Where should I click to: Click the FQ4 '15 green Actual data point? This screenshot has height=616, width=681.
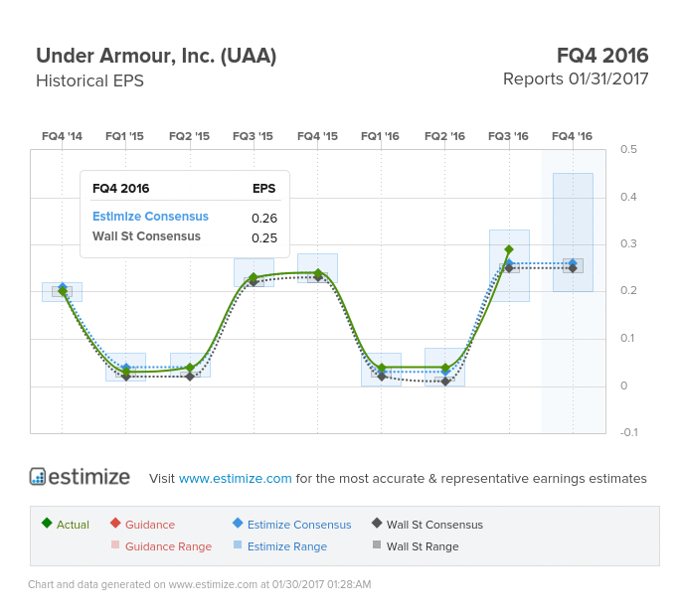pyautogui.click(x=318, y=273)
